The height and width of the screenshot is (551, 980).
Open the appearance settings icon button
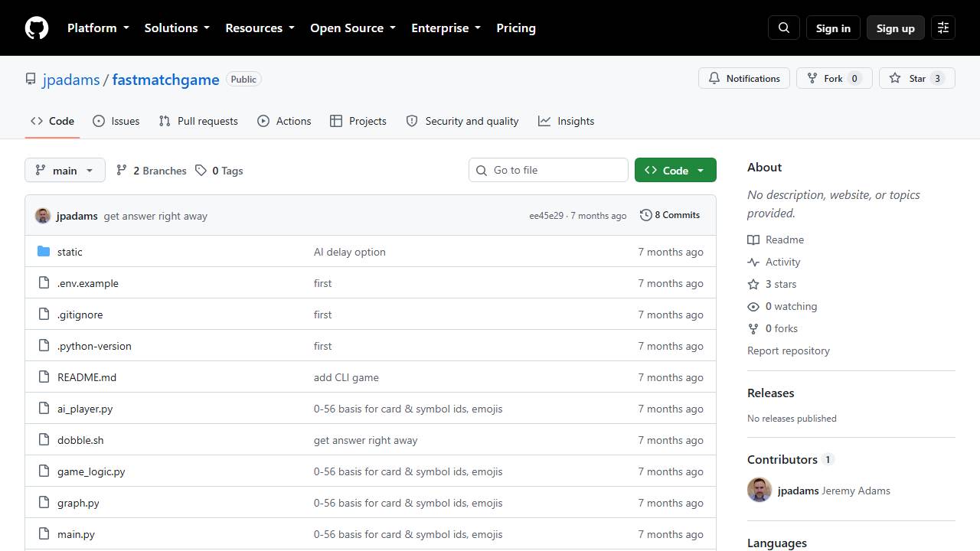[943, 28]
